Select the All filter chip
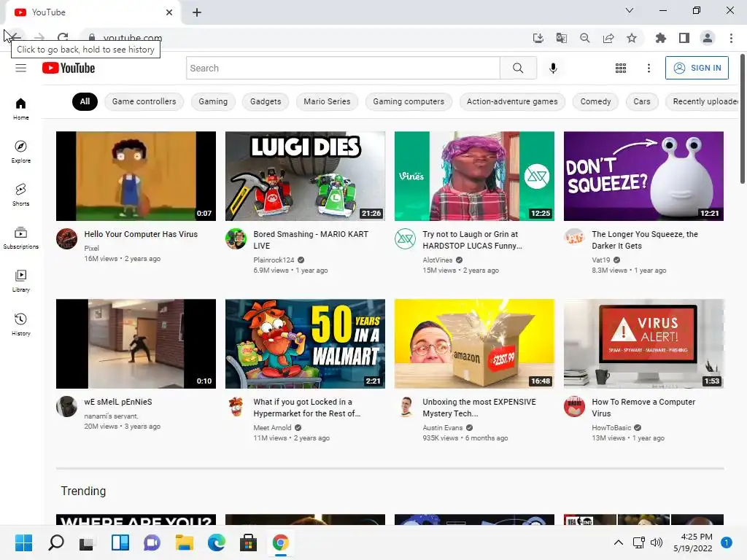 (85, 101)
